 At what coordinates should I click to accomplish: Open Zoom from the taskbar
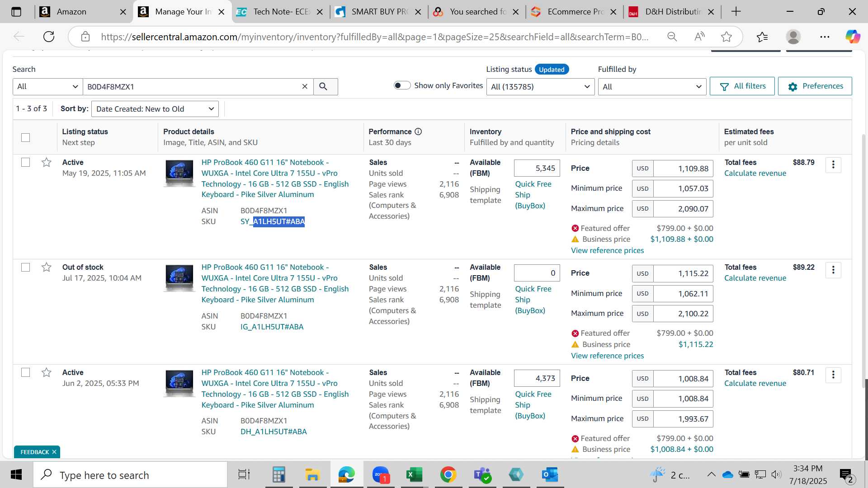[381, 474]
